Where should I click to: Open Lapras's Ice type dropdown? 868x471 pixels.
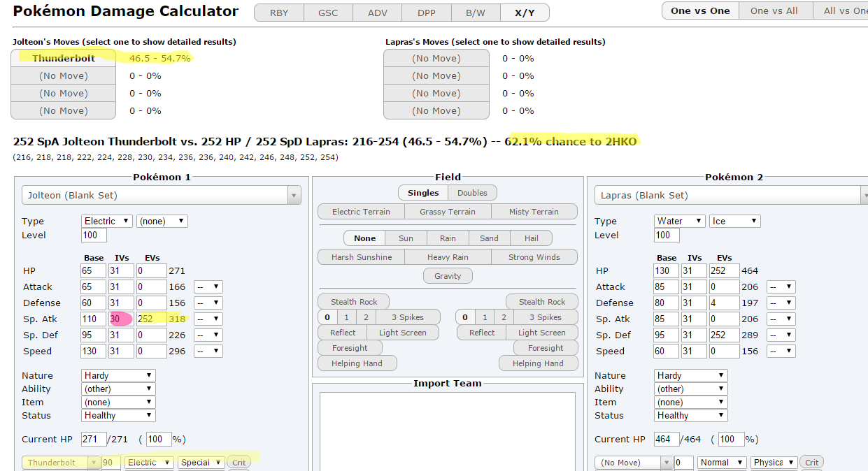click(734, 221)
